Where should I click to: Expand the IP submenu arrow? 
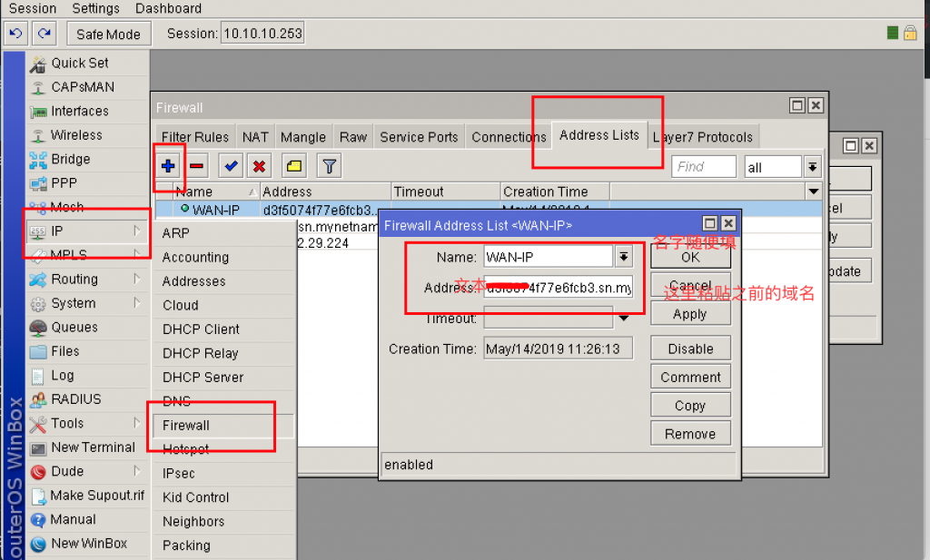(x=137, y=231)
